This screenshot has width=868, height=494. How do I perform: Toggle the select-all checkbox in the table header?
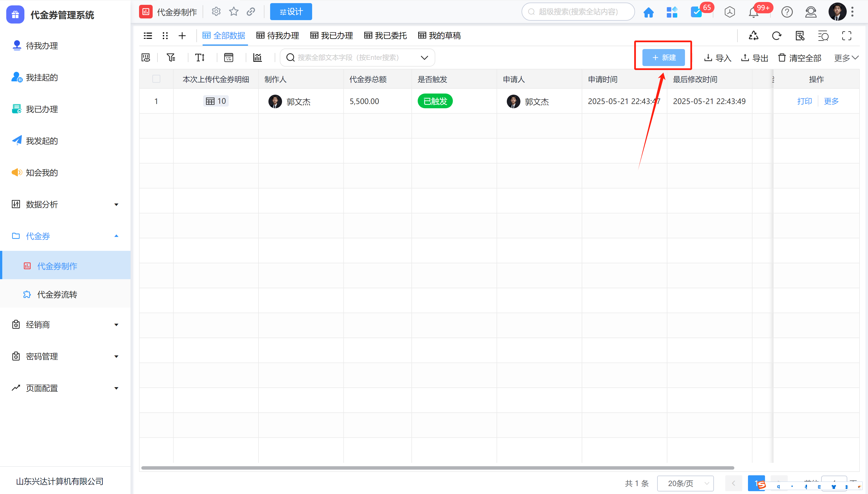point(156,79)
